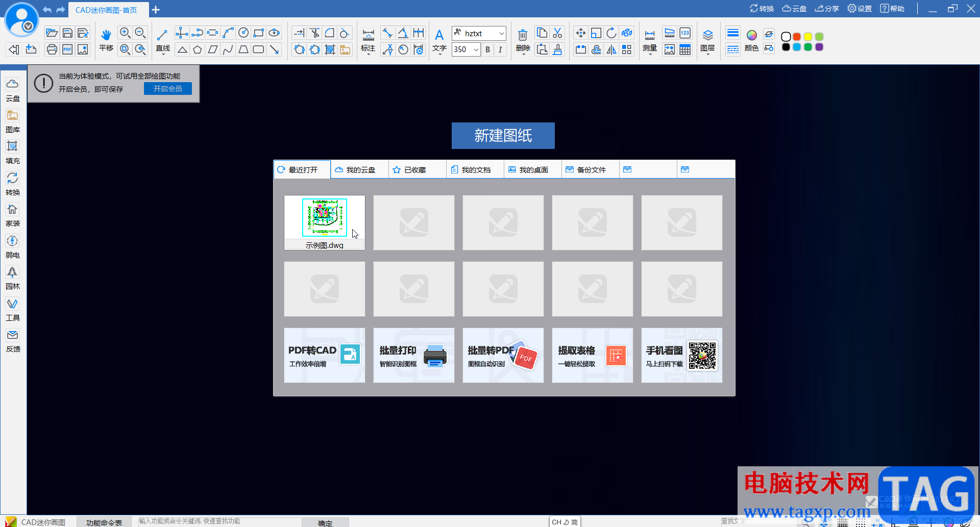Open 园林 in the left sidebar
This screenshot has height=527, width=980.
click(x=13, y=278)
